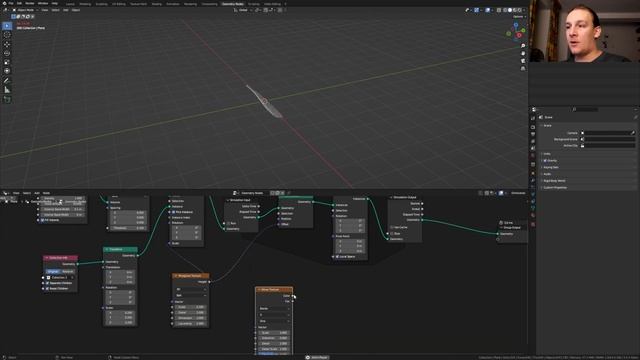
Task: Open the Blender logo menu
Action: click(x=4, y=3)
